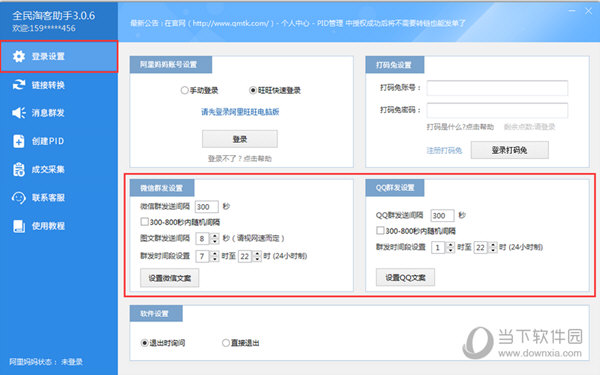Adjust WeChat start hour spinner showing 7
The width and height of the screenshot is (600, 375).
coord(215,256)
